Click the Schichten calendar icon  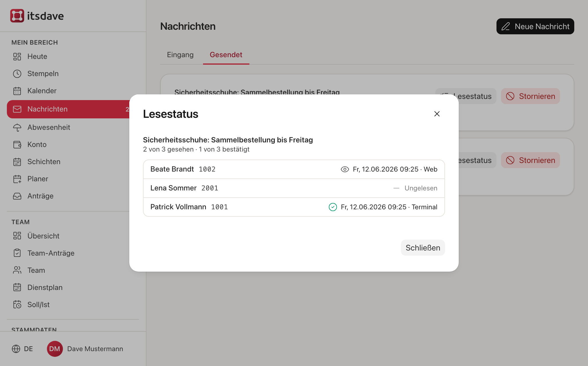(x=17, y=162)
